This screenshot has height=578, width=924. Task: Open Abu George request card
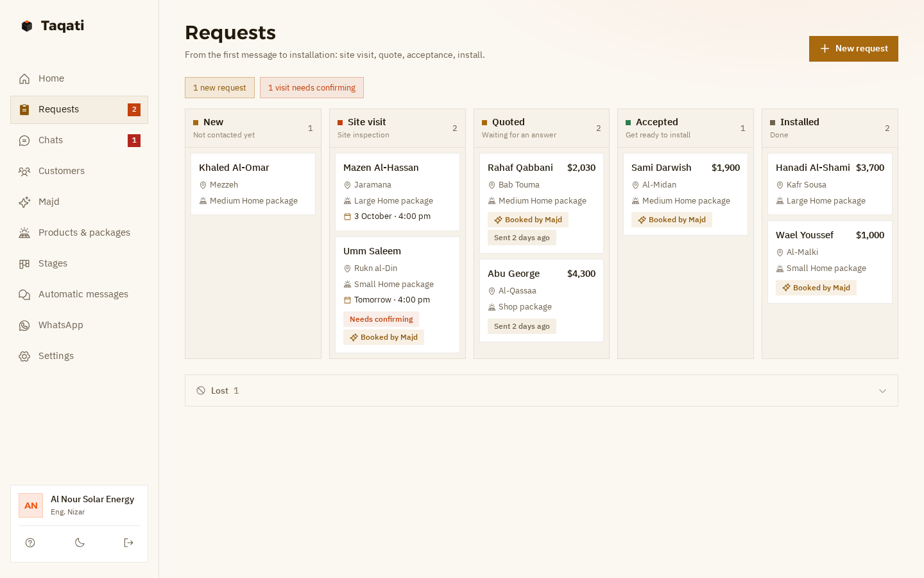tap(542, 301)
